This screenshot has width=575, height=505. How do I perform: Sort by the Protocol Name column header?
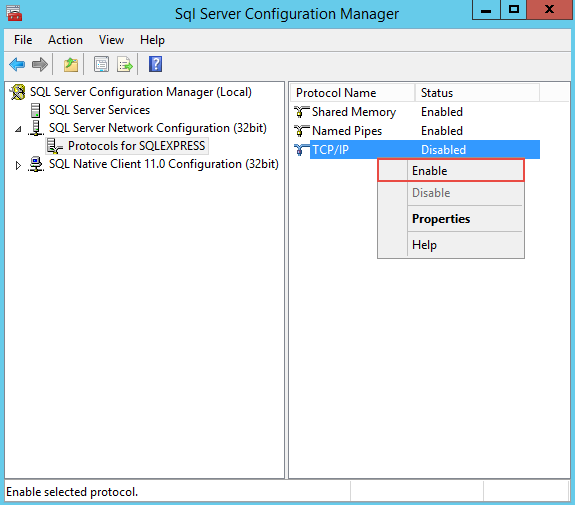pos(352,93)
